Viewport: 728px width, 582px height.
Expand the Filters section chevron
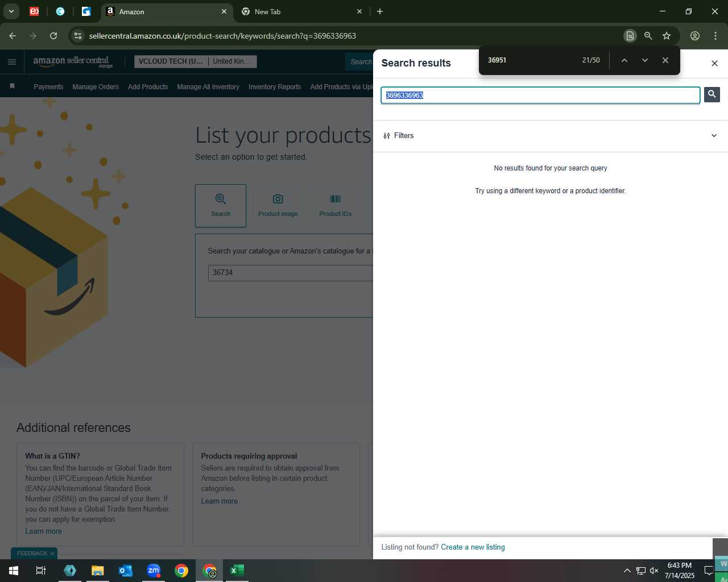[714, 136]
